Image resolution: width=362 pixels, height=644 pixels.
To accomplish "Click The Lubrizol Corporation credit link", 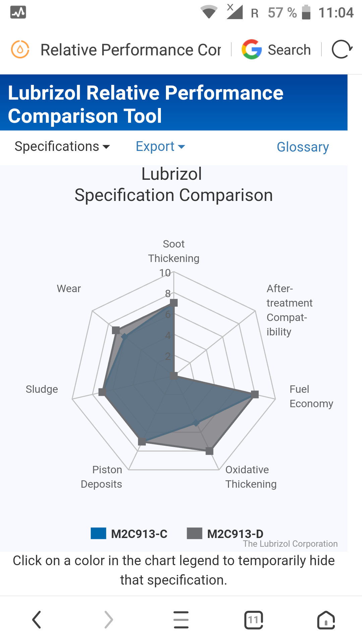I will click(290, 544).
